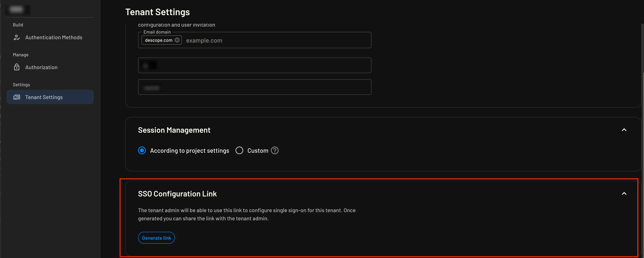Viewport: 644px width, 258px height.
Task: Click the blurred logo in sidebar header
Action: tap(17, 10)
